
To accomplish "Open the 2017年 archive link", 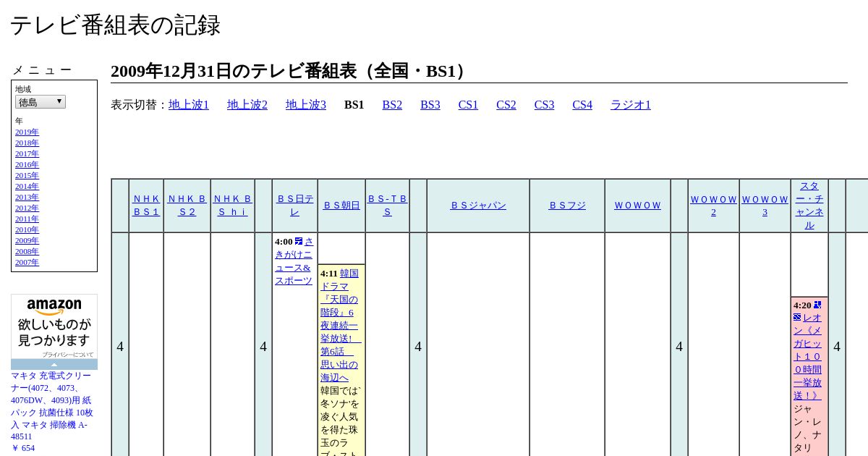I will point(27,154).
